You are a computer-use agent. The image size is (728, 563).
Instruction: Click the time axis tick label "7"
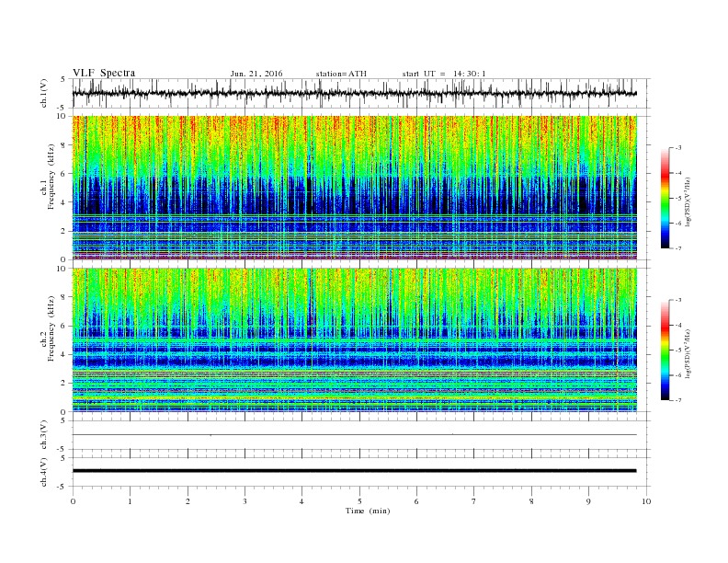pos(474,501)
